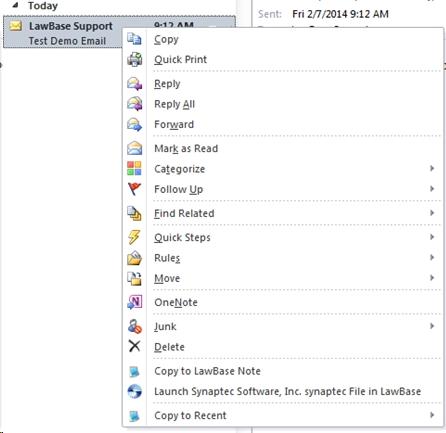Screen dimensions: 446x433
Task: Choose Forward in the context menu
Action: (283, 124)
